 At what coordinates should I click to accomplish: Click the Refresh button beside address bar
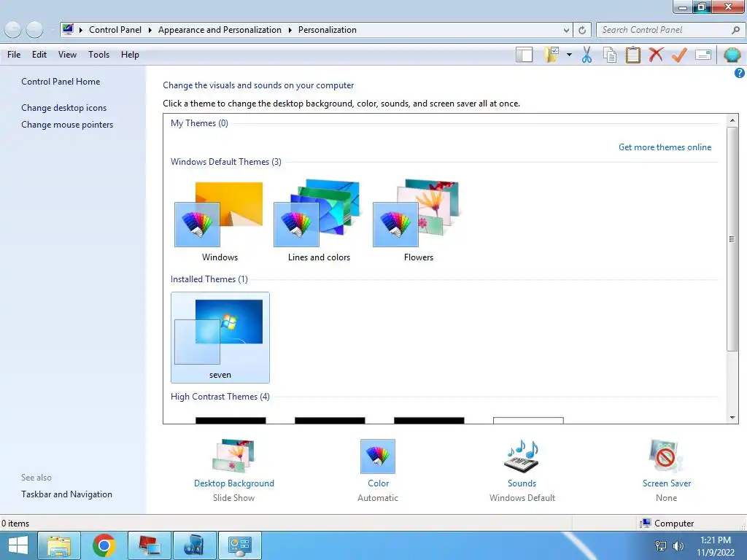[x=582, y=30]
